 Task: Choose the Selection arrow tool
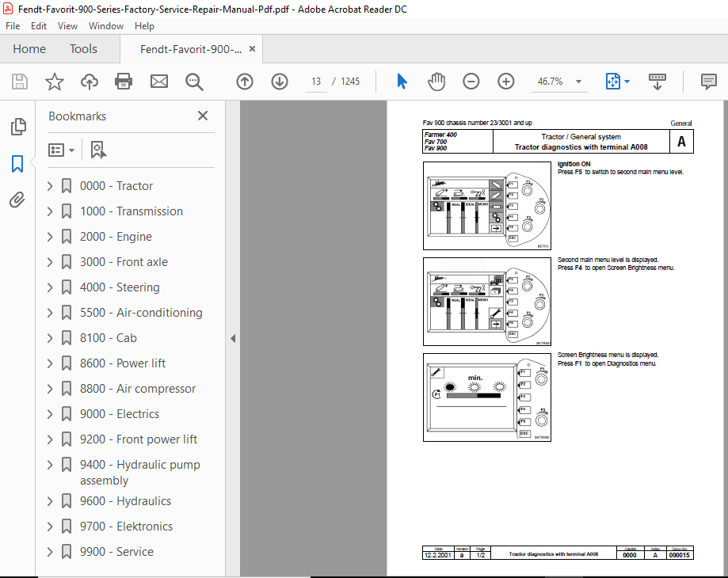(402, 82)
